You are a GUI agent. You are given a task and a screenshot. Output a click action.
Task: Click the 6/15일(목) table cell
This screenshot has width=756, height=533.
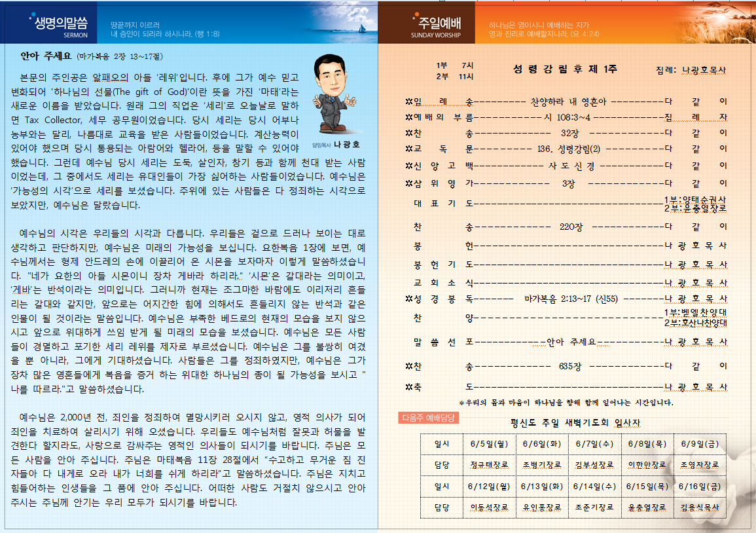647,487
